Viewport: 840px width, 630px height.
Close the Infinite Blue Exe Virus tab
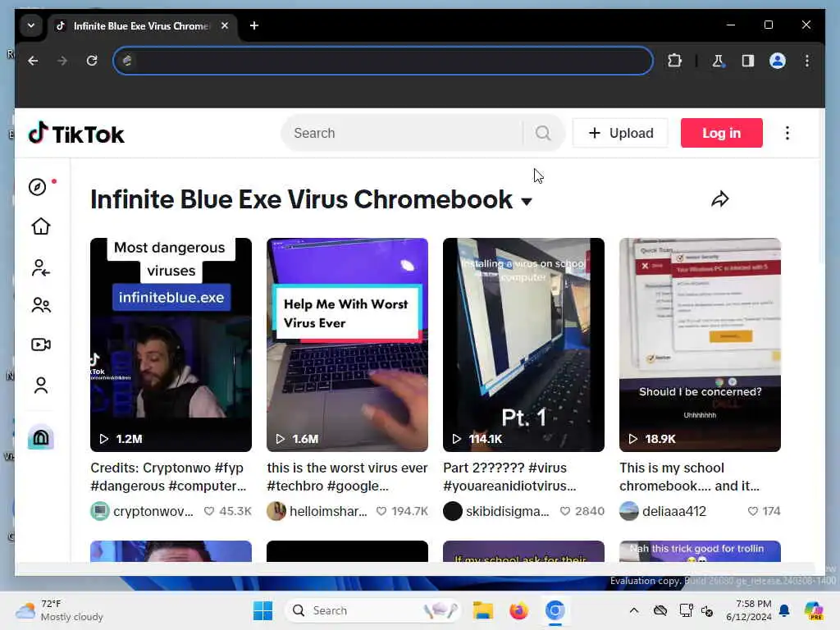coord(225,25)
